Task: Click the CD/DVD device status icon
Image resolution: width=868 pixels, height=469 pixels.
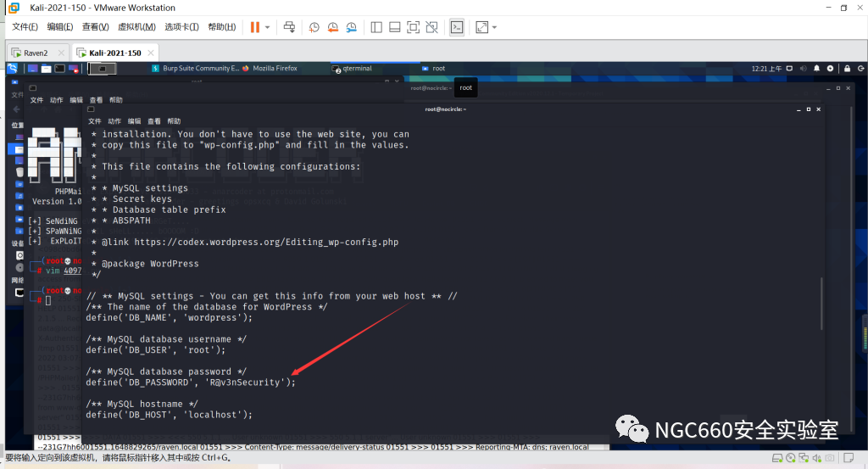Action: point(791,458)
